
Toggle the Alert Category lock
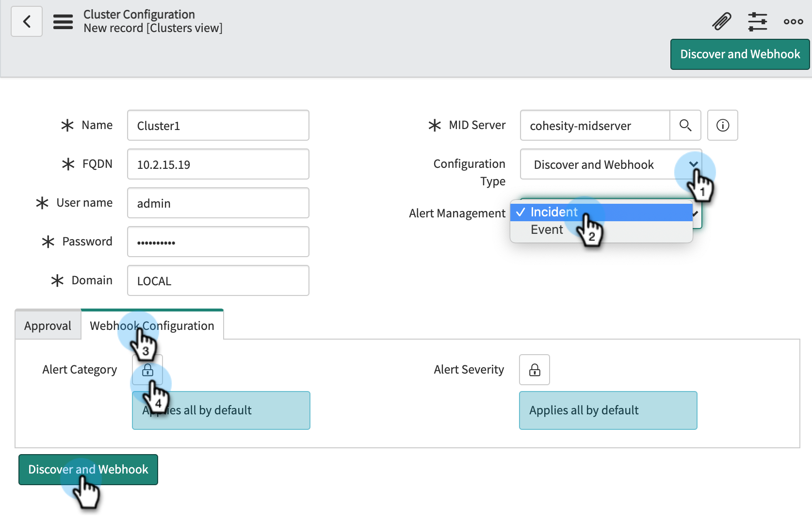147,370
